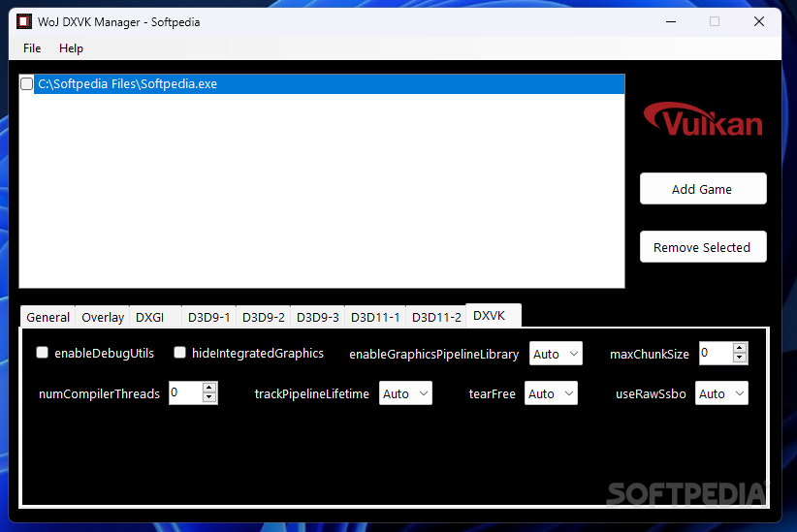Expand the tearFree dropdown
This screenshot has height=532, width=797.
click(x=551, y=393)
